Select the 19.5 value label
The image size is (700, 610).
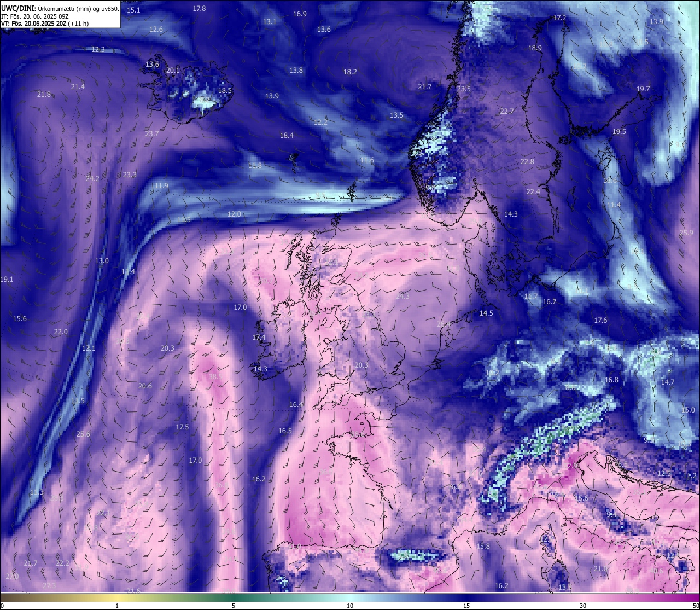[619, 131]
